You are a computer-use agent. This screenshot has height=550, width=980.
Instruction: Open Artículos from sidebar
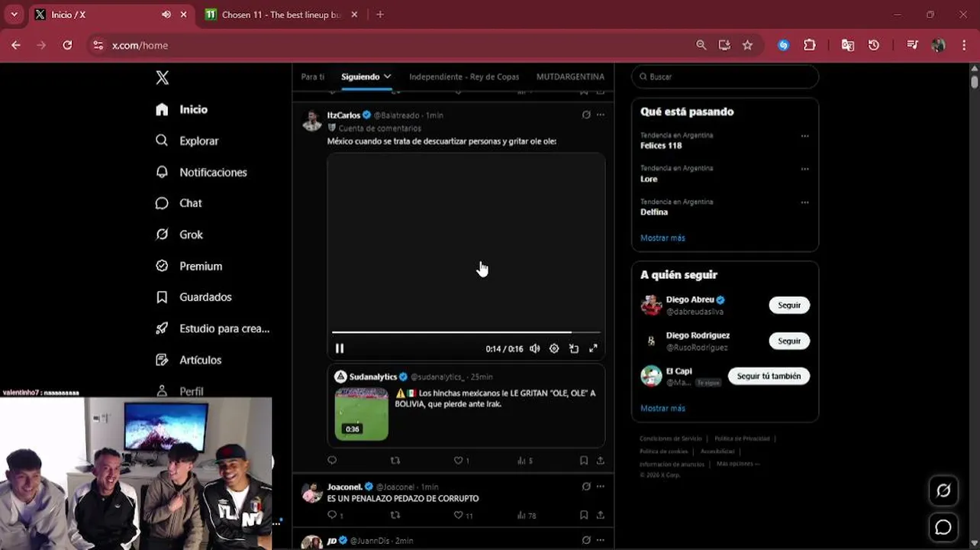[189, 360]
